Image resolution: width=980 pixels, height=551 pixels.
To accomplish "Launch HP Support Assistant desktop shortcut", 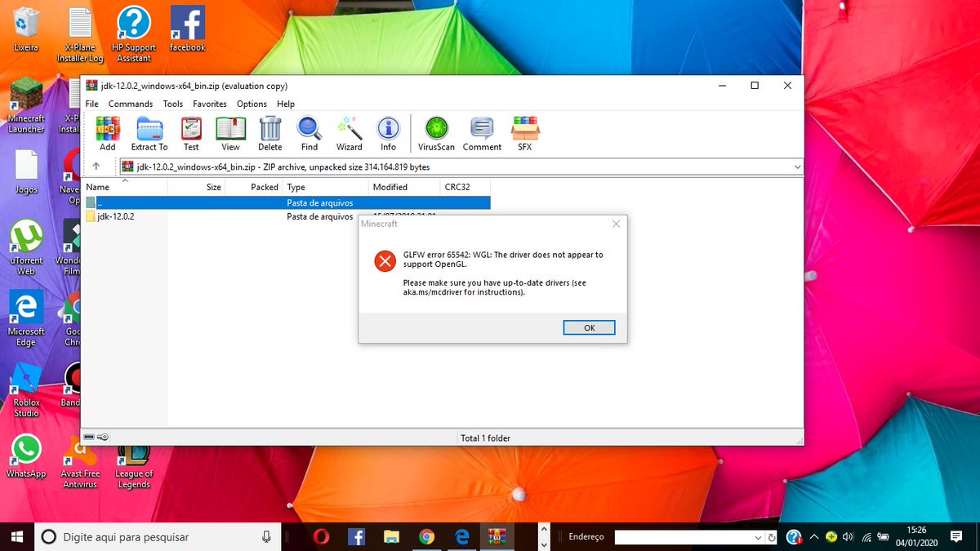I will [x=134, y=34].
